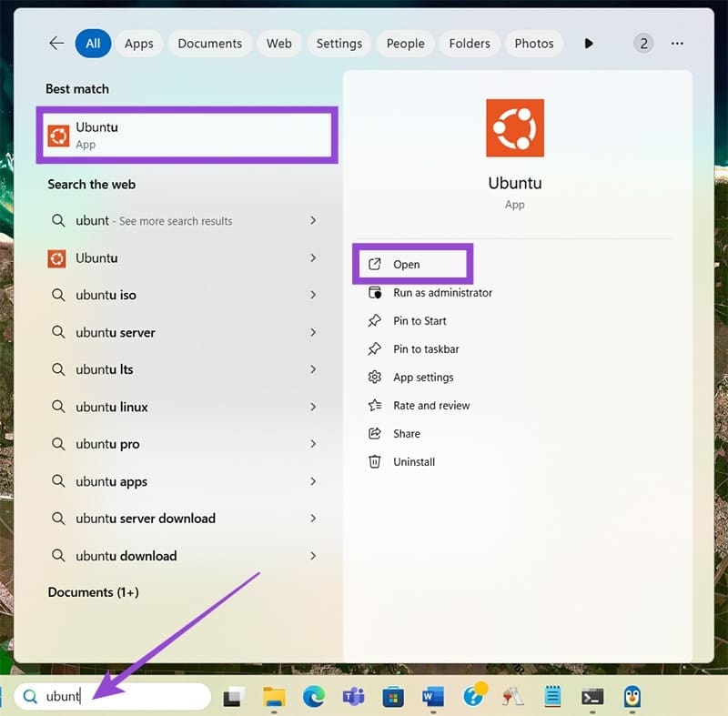Select the 'ubuntu linux' suggestion

pyautogui.click(x=184, y=407)
